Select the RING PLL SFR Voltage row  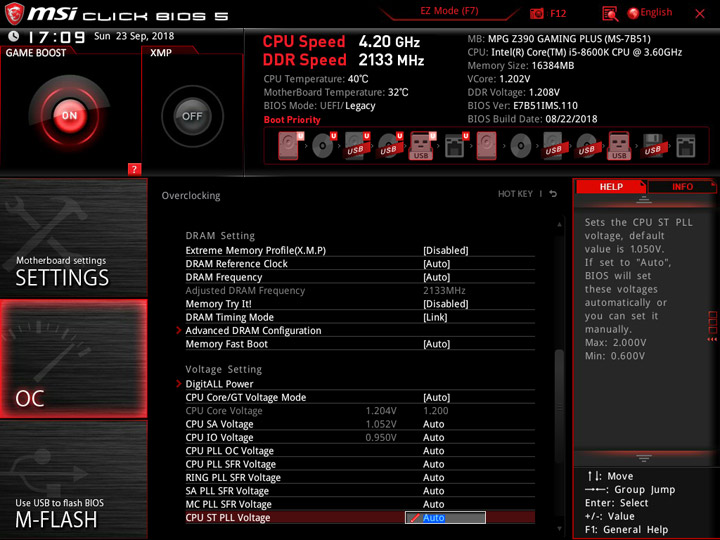(360, 478)
